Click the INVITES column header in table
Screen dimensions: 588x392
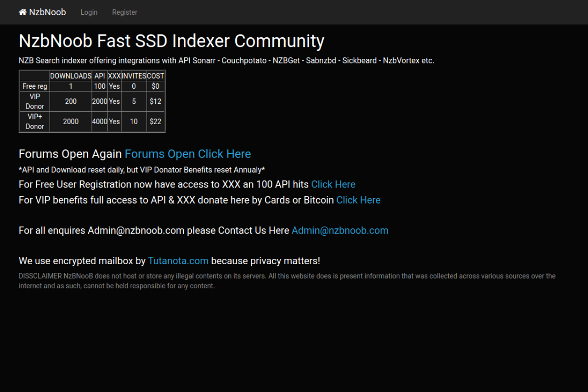click(134, 76)
